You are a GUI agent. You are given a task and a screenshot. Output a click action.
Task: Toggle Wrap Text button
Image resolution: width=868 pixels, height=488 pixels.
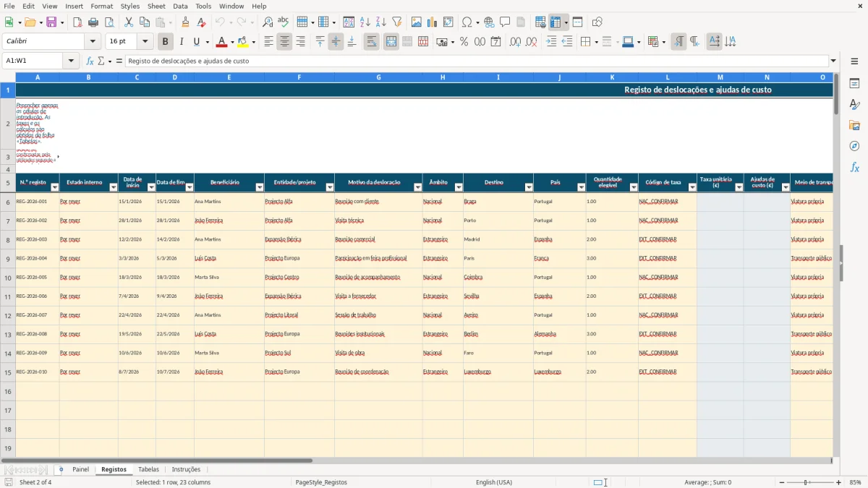click(372, 42)
